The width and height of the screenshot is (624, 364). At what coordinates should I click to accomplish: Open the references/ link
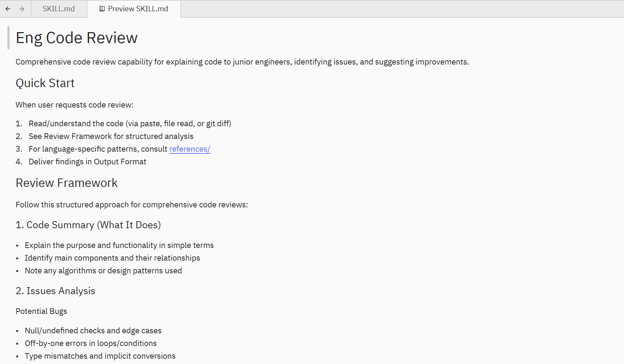point(189,149)
